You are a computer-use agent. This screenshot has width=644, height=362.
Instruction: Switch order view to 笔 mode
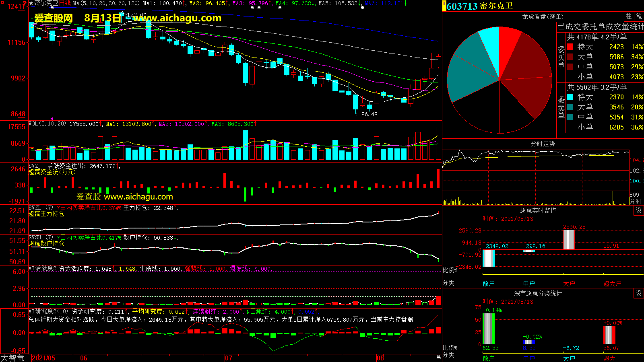click(x=639, y=16)
